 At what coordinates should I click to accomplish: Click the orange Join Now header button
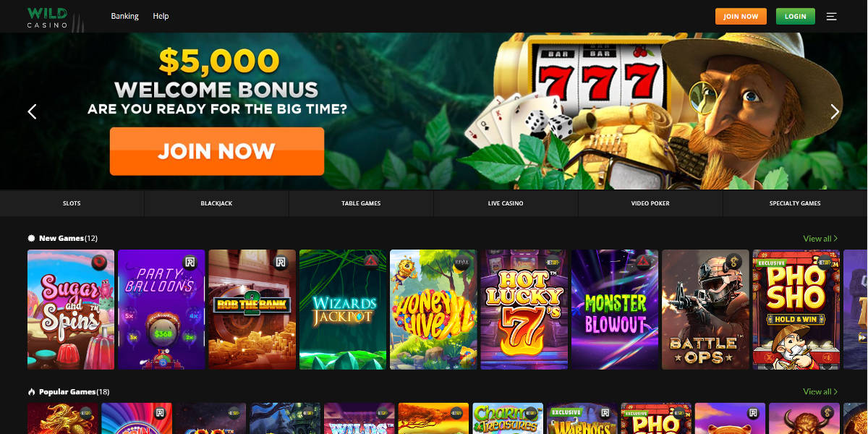click(x=741, y=16)
